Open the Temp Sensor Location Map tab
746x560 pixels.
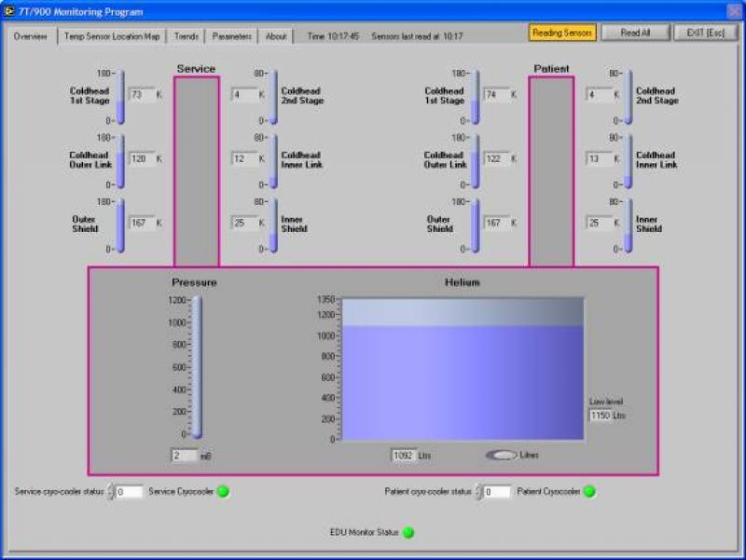coord(112,36)
